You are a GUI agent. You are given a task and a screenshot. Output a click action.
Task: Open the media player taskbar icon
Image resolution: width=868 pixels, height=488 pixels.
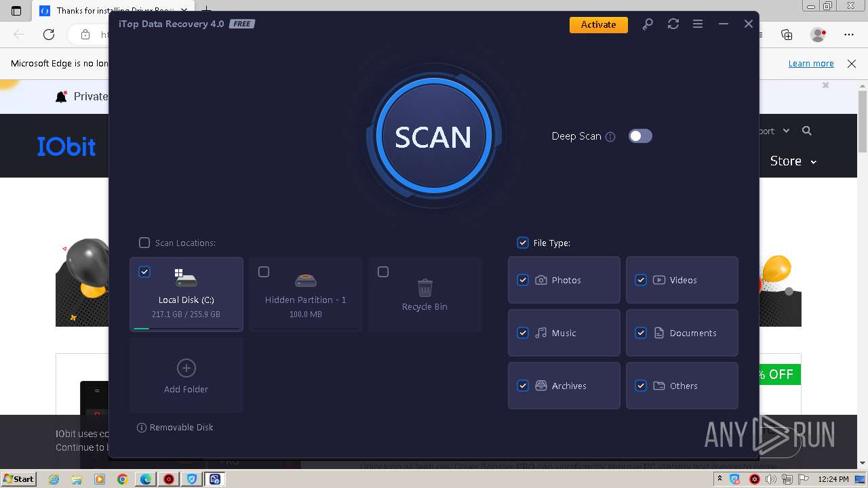(100, 479)
